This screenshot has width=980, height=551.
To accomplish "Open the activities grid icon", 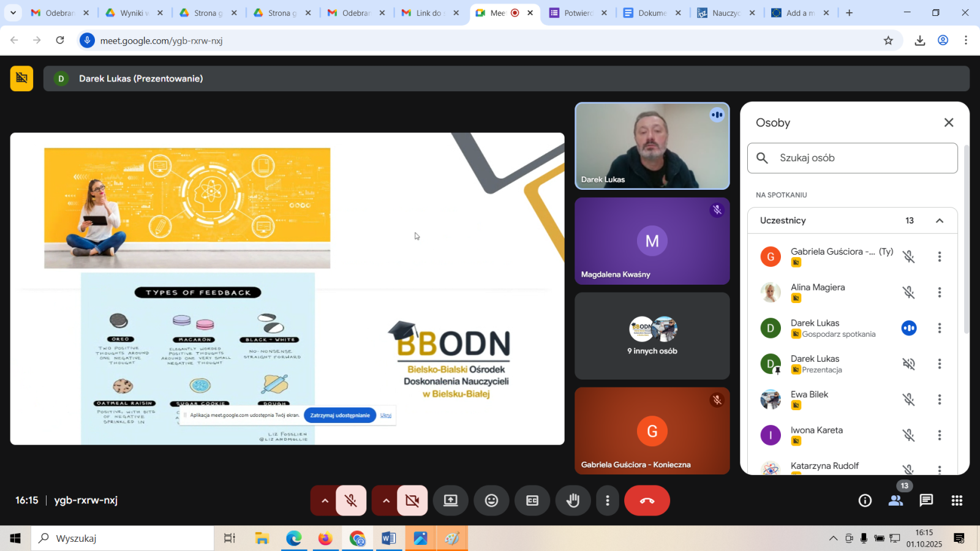I will click(957, 501).
